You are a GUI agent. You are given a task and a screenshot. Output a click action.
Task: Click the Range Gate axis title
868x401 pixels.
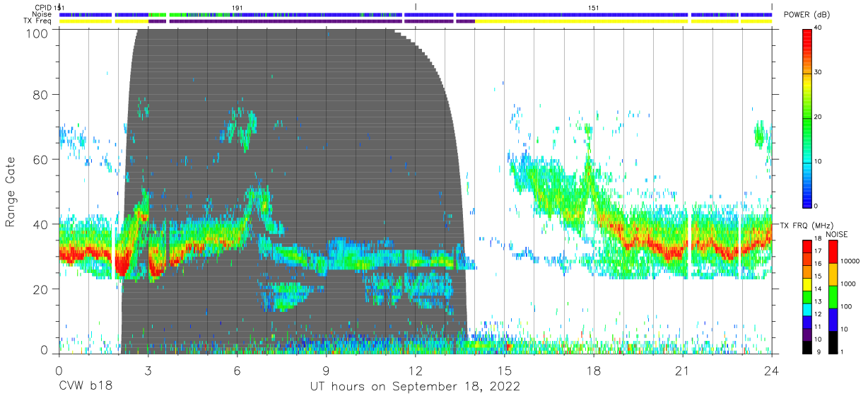(11, 192)
